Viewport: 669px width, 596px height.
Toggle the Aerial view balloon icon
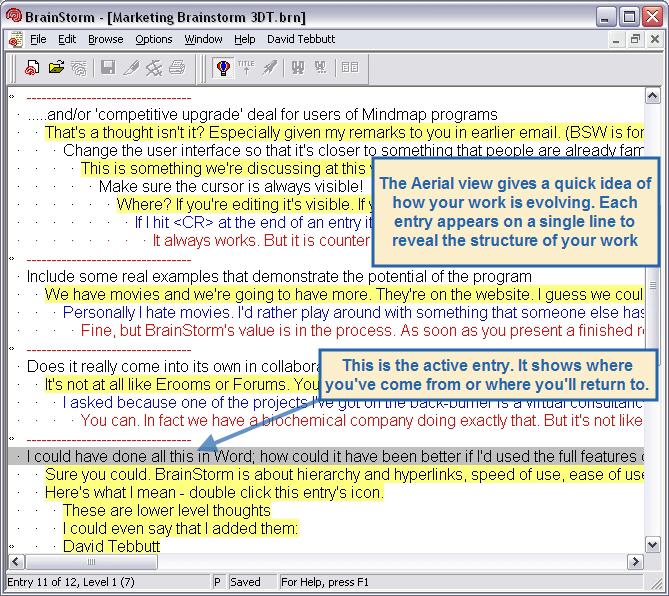click(224, 68)
